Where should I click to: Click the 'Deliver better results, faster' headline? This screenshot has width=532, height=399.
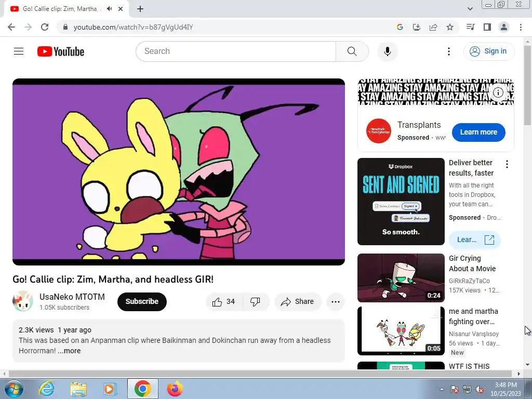(x=471, y=168)
